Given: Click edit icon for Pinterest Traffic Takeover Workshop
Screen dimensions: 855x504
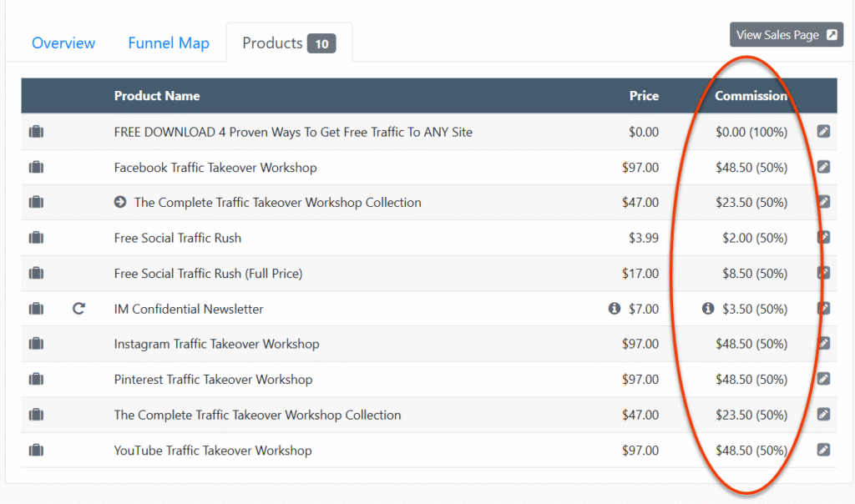Looking at the screenshot, I should (823, 380).
